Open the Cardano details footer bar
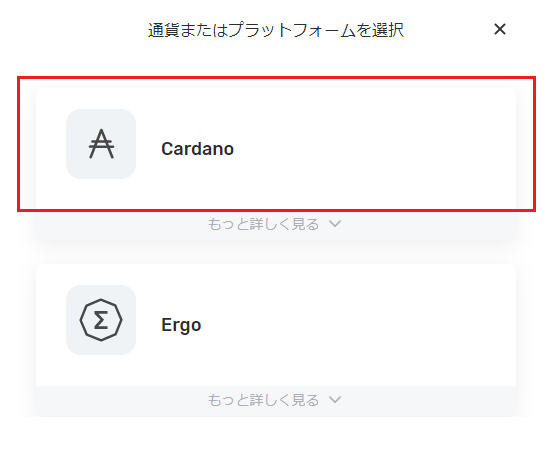The width and height of the screenshot is (546, 453). pyautogui.click(x=276, y=224)
